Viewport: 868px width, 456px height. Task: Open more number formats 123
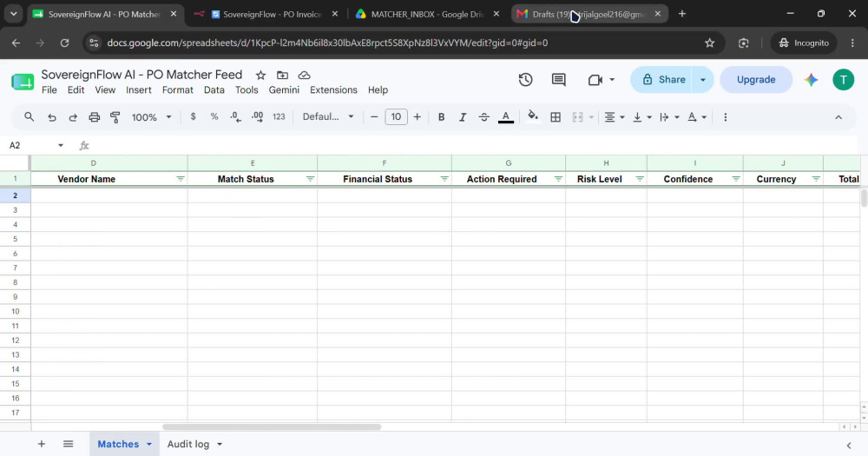(x=279, y=117)
